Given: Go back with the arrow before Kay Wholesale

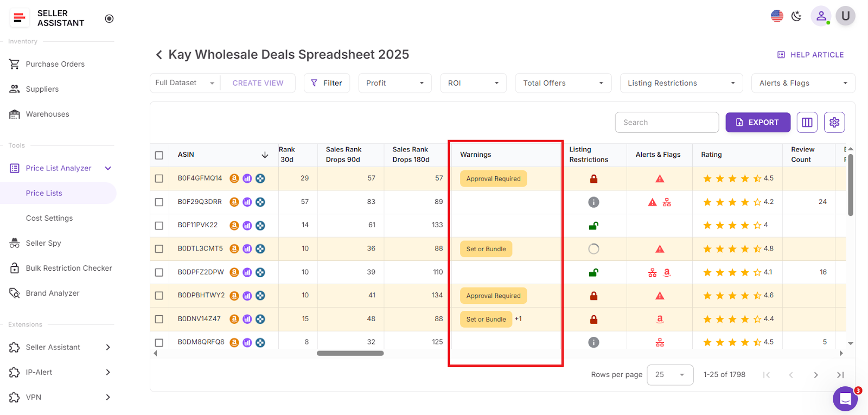Looking at the screenshot, I should tap(159, 55).
